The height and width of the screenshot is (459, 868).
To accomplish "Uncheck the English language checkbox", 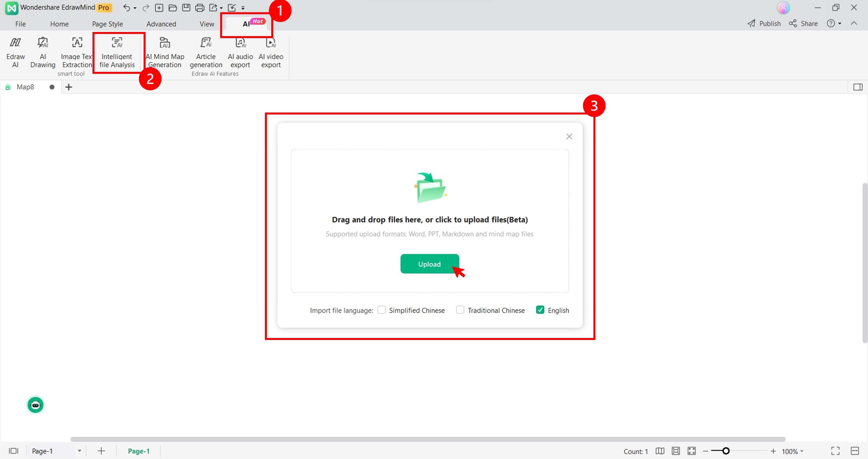I will [x=540, y=310].
